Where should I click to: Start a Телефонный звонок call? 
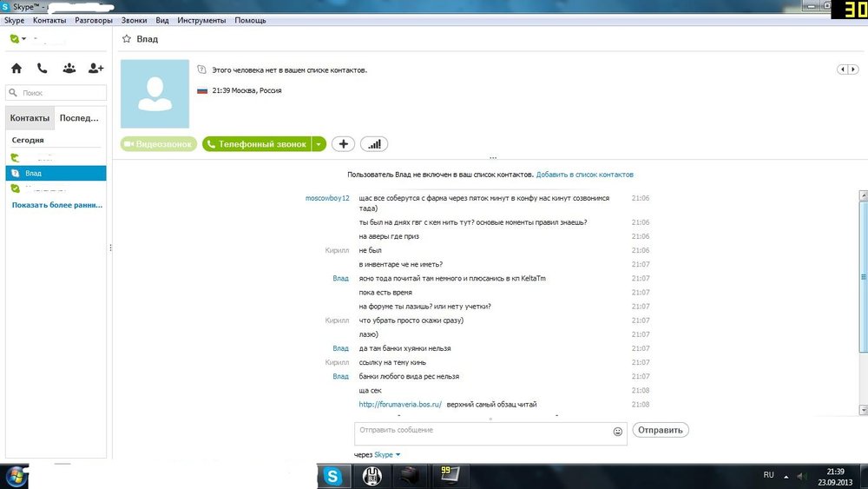(x=257, y=144)
